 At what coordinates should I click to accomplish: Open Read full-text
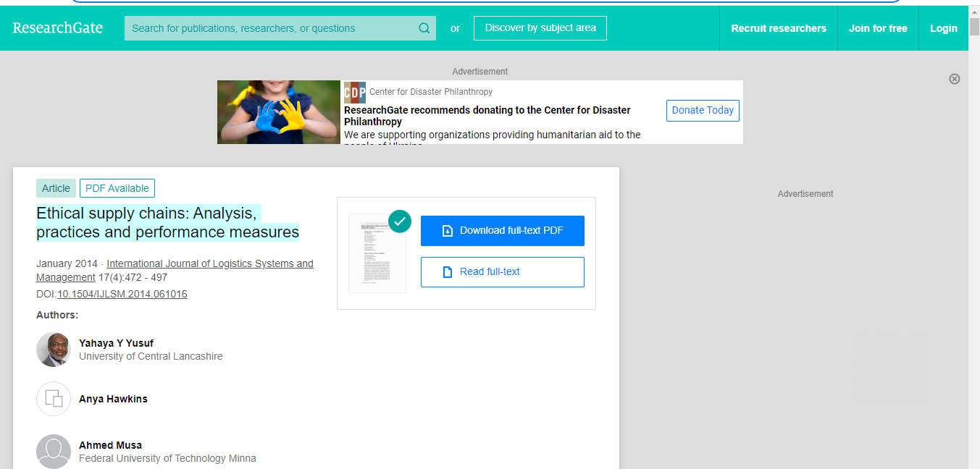tap(503, 272)
